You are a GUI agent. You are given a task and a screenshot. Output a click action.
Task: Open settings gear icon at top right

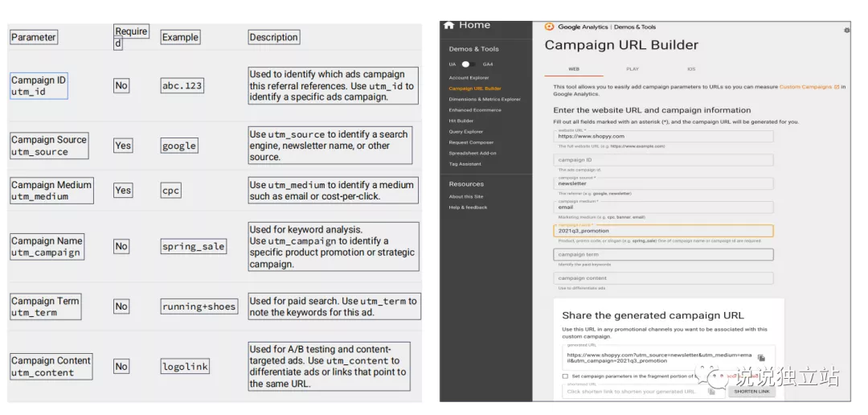(846, 30)
